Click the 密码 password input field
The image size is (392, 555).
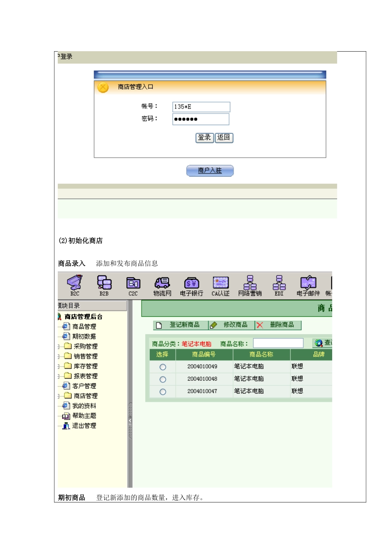coord(201,119)
